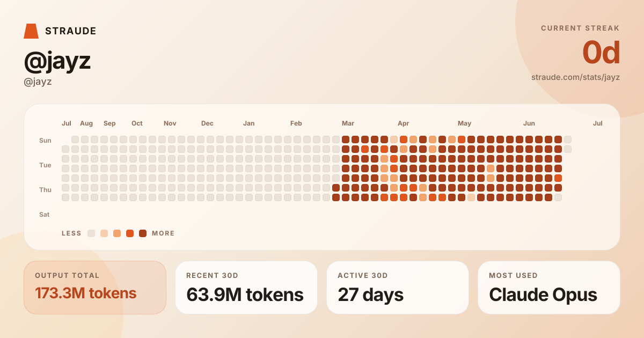Click the MORE legend label
This screenshot has width=644, height=338.
[x=163, y=233]
